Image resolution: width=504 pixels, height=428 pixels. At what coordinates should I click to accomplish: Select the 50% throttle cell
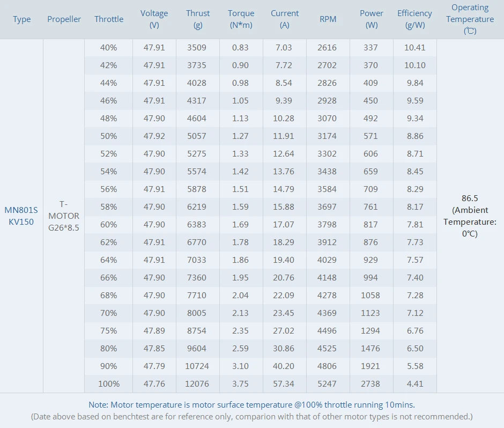coord(109,136)
